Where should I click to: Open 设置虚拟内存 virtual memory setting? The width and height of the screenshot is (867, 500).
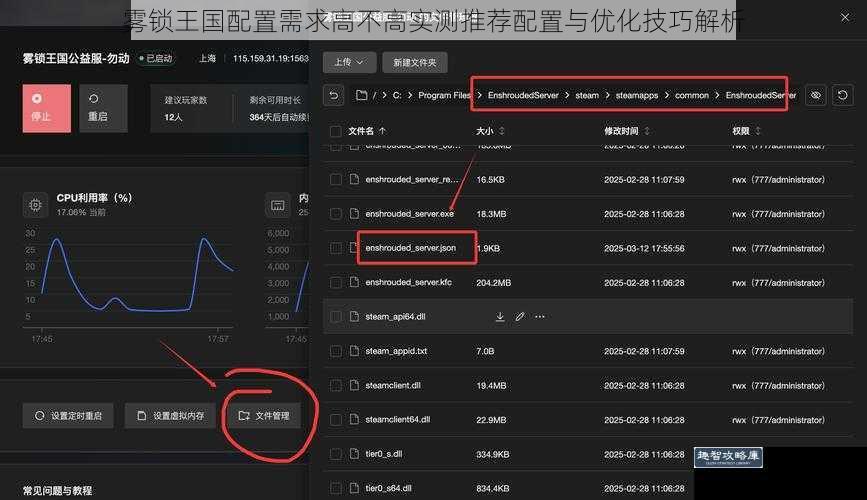tap(170, 415)
